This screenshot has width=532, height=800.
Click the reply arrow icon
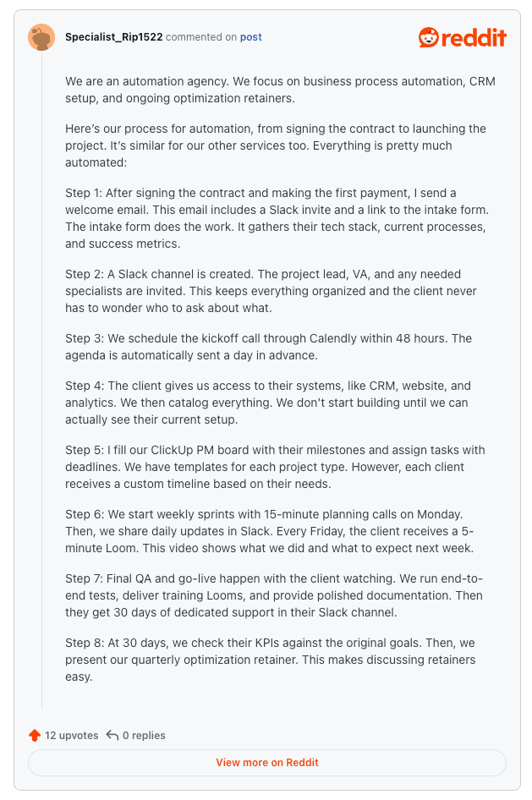coord(112,735)
